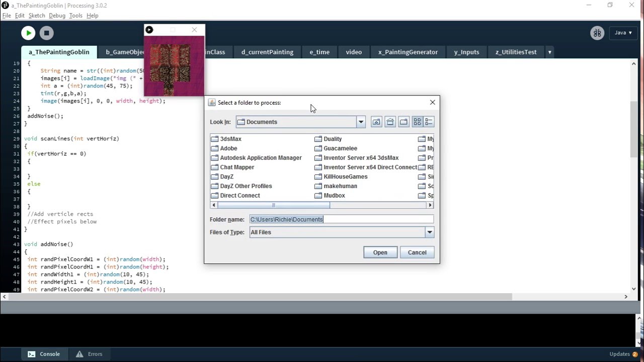Select the Direct Connect folder
644x362 pixels.
click(x=235, y=196)
